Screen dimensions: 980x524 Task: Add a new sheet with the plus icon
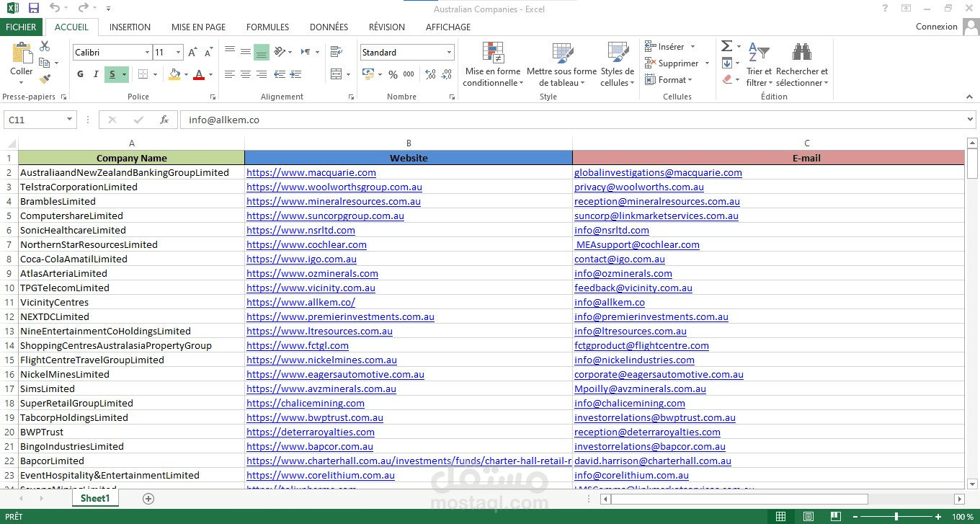pos(148,498)
